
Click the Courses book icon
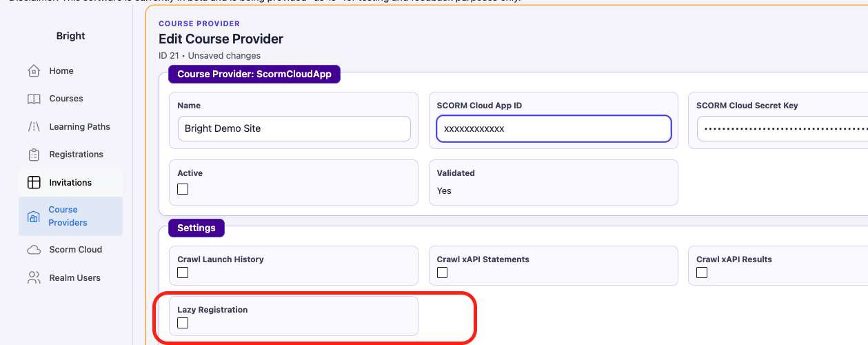[34, 99]
